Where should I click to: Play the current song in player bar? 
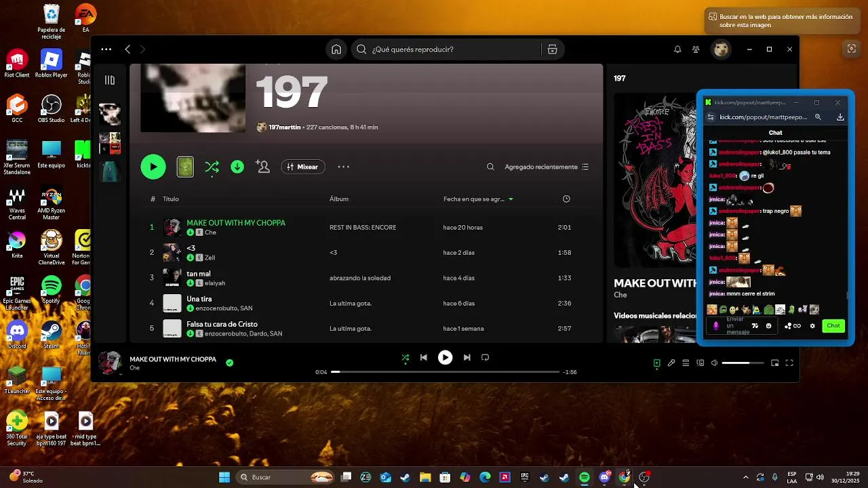[x=445, y=358]
